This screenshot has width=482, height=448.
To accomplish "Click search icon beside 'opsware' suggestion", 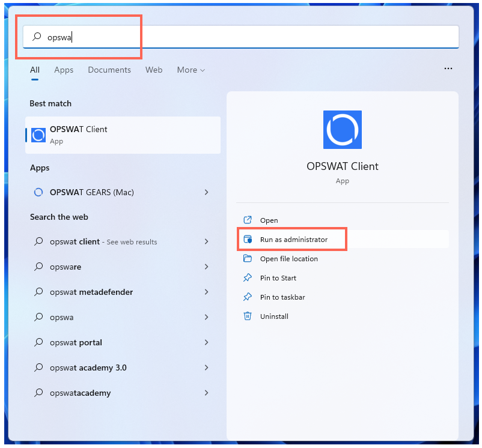I will [x=38, y=267].
